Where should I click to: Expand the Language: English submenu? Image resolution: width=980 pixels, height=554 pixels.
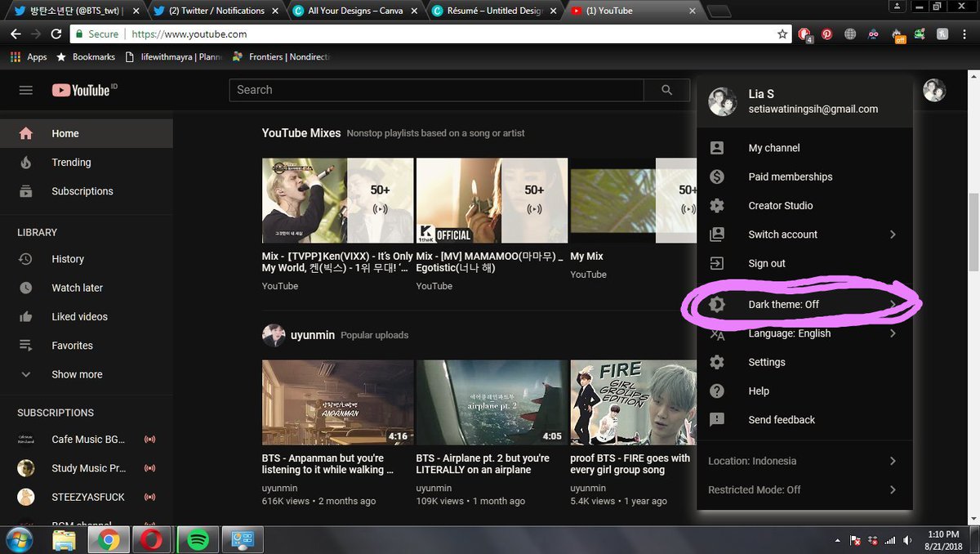(x=804, y=333)
